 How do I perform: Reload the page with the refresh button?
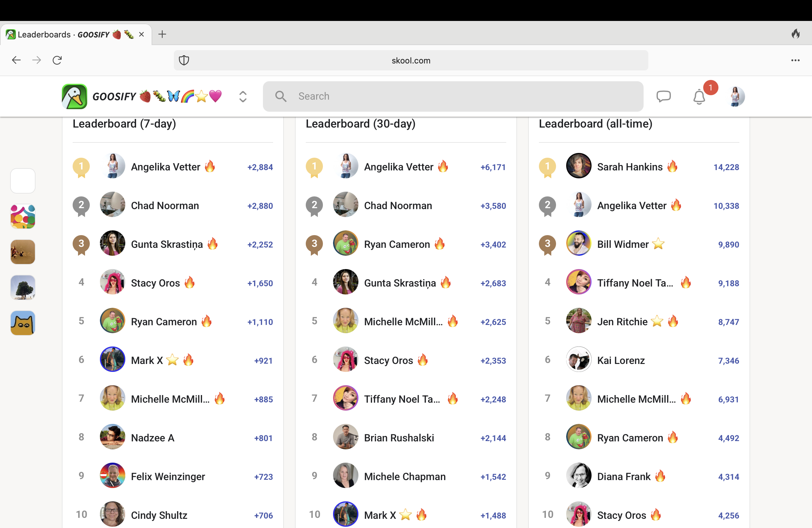click(x=57, y=60)
